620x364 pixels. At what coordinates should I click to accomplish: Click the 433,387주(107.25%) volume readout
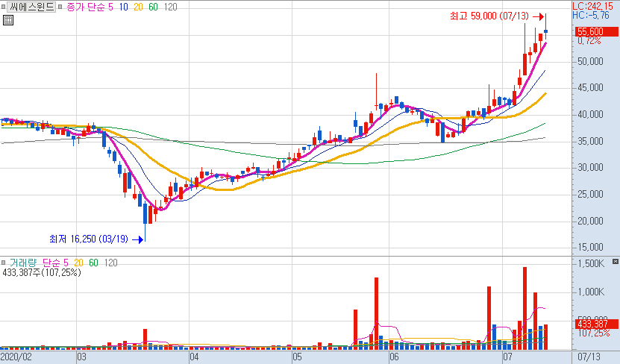point(42,272)
